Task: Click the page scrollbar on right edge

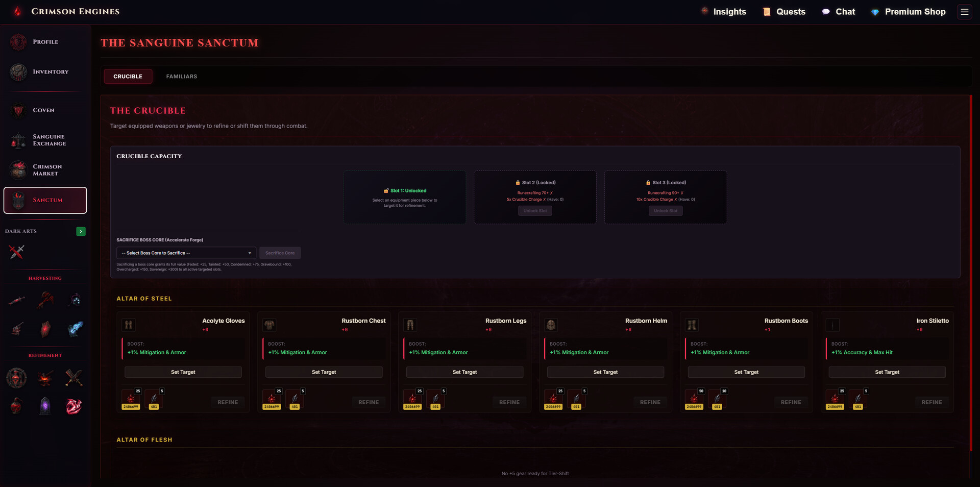Action: tap(971, 273)
